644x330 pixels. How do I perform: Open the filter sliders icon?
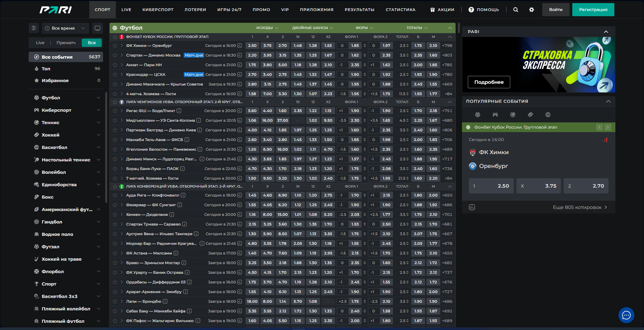click(x=34, y=28)
